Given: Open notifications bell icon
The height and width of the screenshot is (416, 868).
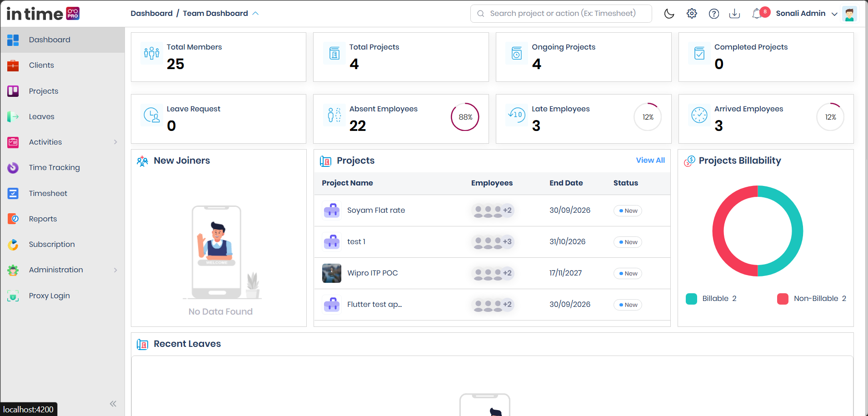Looking at the screenshot, I should [x=757, y=14].
